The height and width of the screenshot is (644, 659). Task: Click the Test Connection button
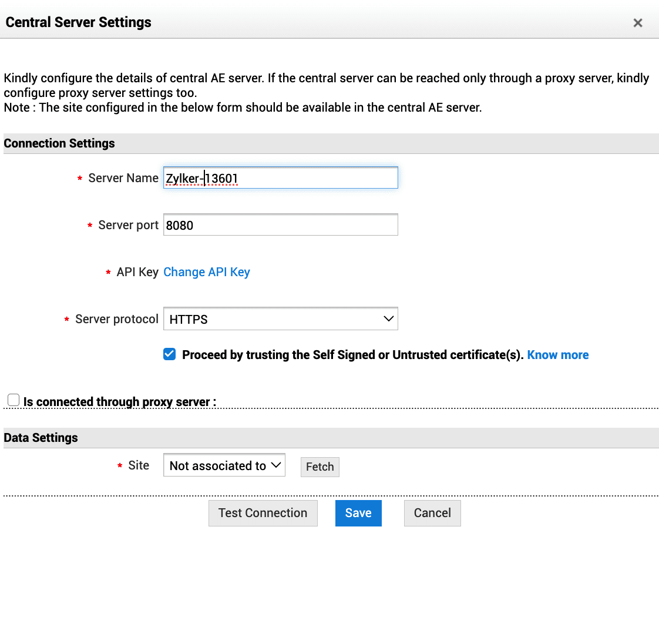click(x=263, y=513)
